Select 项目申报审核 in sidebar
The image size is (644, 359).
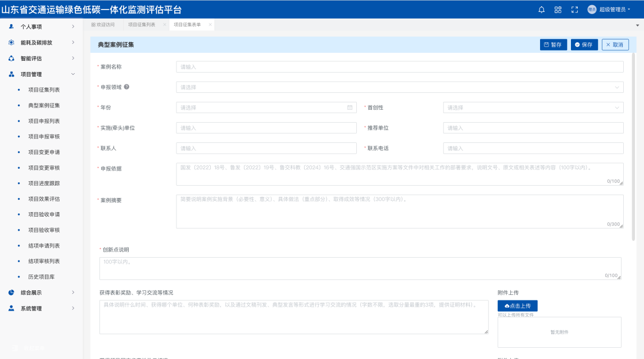44,137
